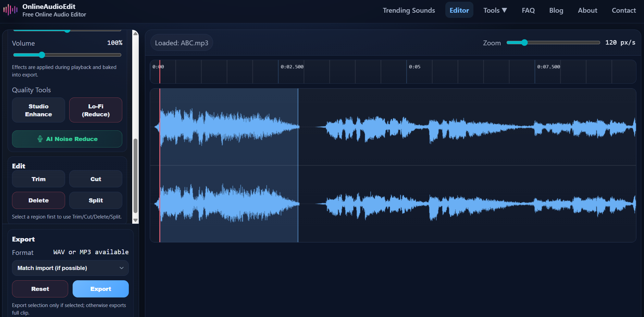The height and width of the screenshot is (317, 644).
Task: Split the audio at selection
Action: pyautogui.click(x=96, y=200)
